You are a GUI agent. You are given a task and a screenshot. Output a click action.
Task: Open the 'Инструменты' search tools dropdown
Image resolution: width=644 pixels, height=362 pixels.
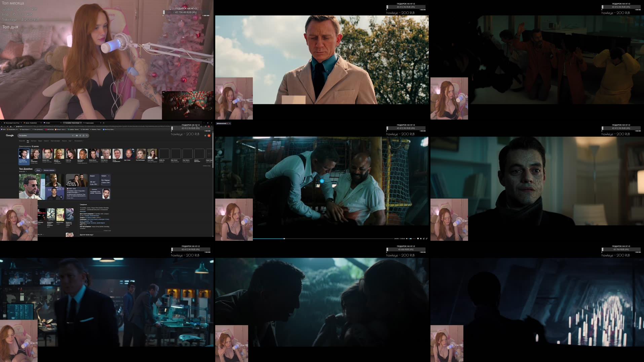pyautogui.click(x=79, y=141)
